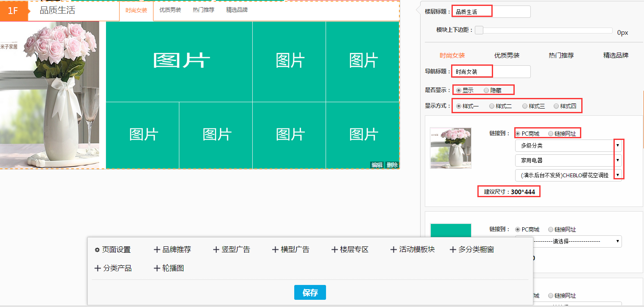This screenshot has height=307, width=644.
Task: Click the 品质生活 floor title
Action: [x=57, y=10]
